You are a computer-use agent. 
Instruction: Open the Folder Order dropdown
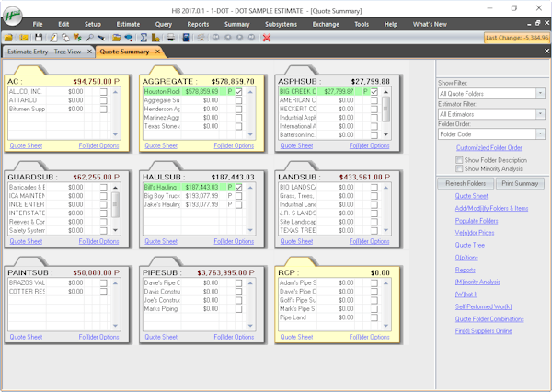pos(540,133)
